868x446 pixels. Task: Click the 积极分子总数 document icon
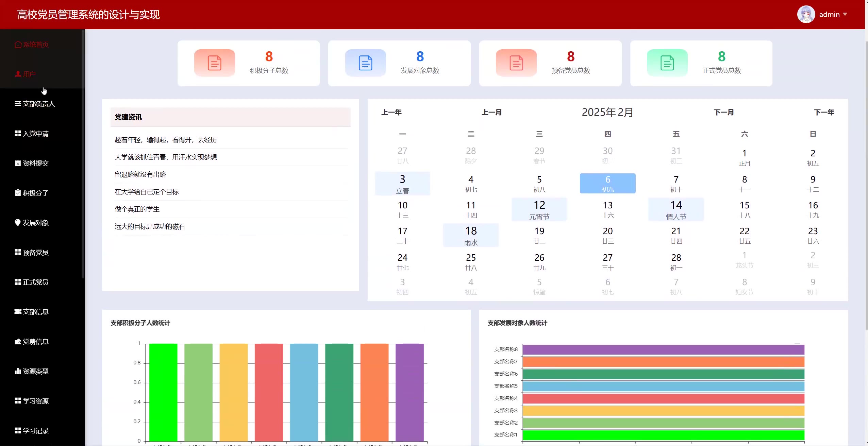[x=214, y=63]
